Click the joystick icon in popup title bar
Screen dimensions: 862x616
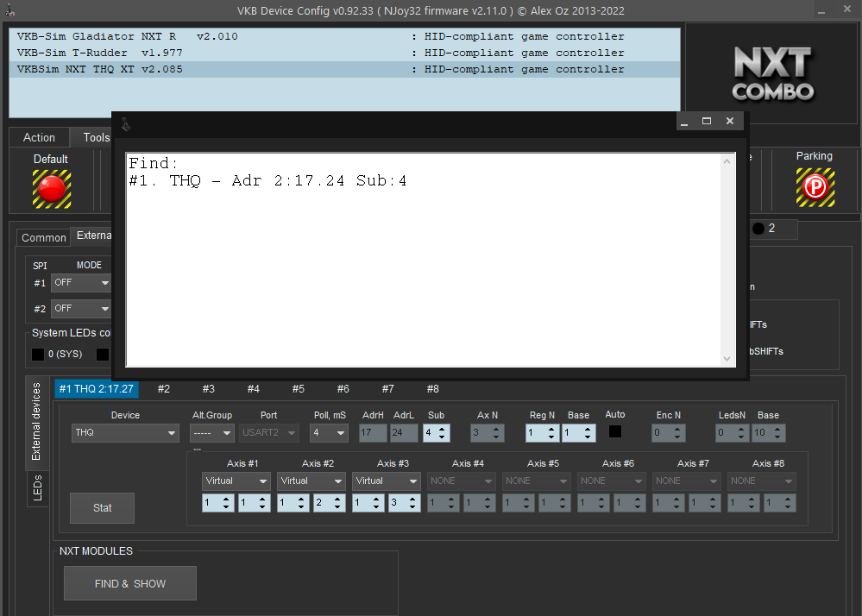[x=126, y=125]
